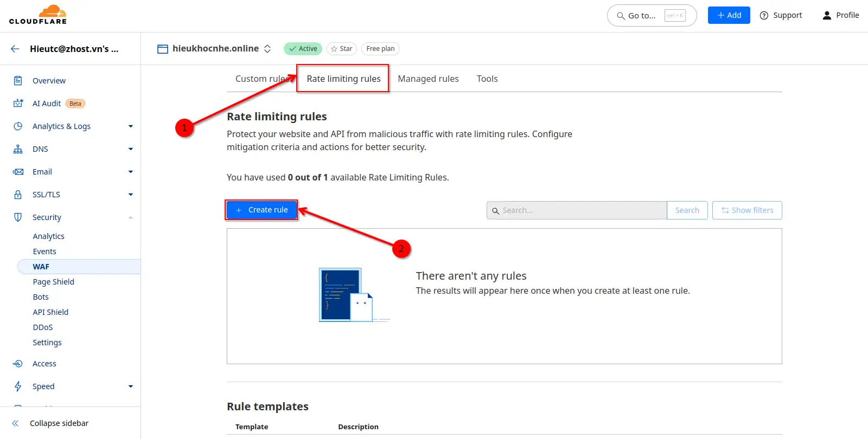Open Page Shield in the Security submenu

[53, 282]
